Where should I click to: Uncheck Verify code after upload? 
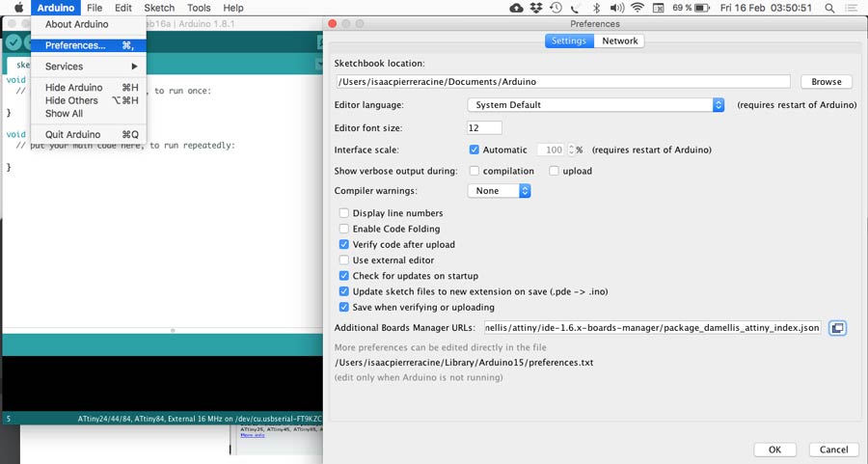click(x=344, y=245)
